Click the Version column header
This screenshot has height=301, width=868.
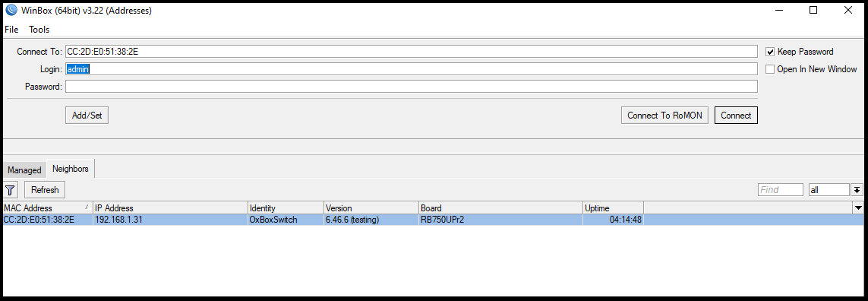(371, 208)
